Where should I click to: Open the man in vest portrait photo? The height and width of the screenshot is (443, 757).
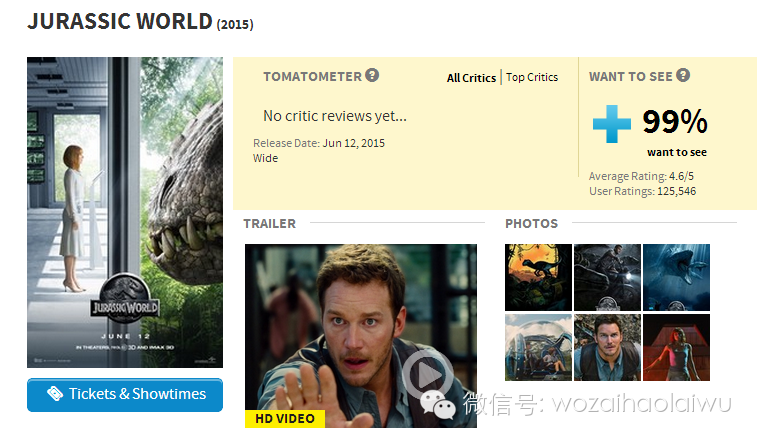(x=607, y=347)
